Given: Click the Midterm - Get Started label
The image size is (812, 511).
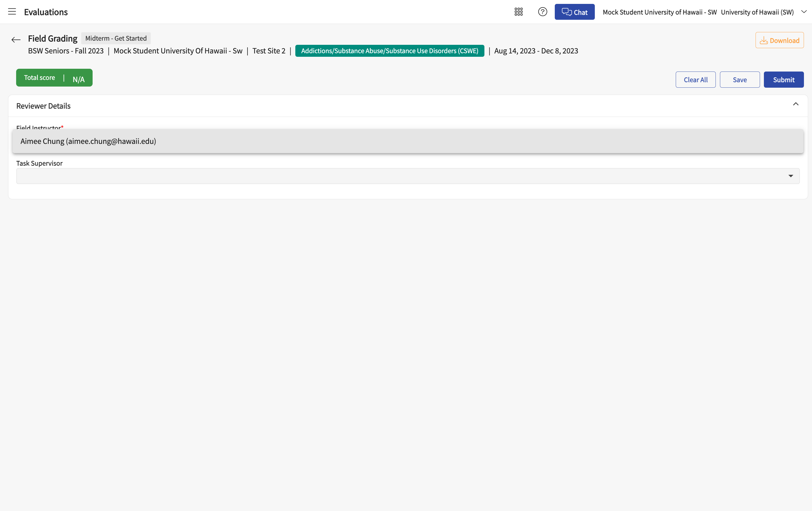Looking at the screenshot, I should pyautogui.click(x=116, y=38).
